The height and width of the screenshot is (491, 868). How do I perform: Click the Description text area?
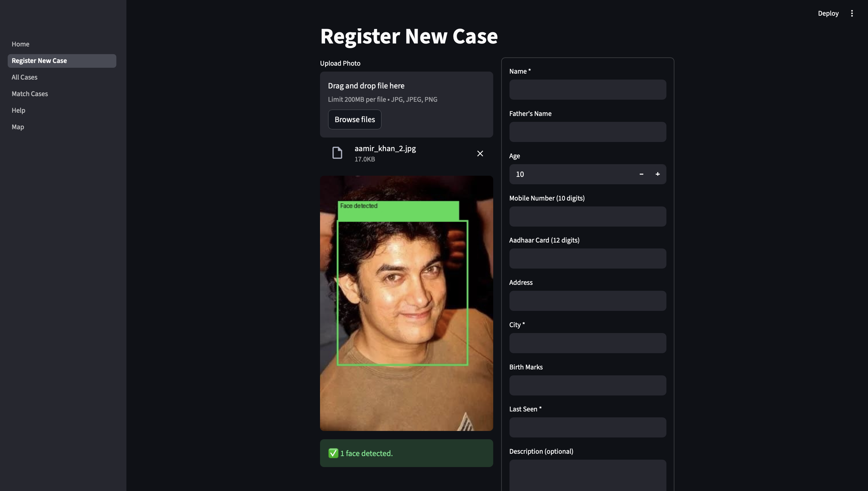[x=587, y=476]
